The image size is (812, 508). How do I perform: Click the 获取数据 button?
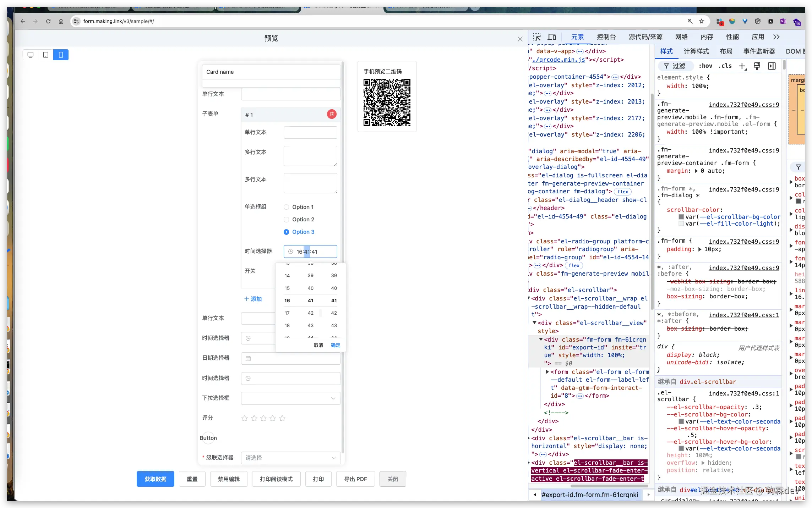pos(155,479)
